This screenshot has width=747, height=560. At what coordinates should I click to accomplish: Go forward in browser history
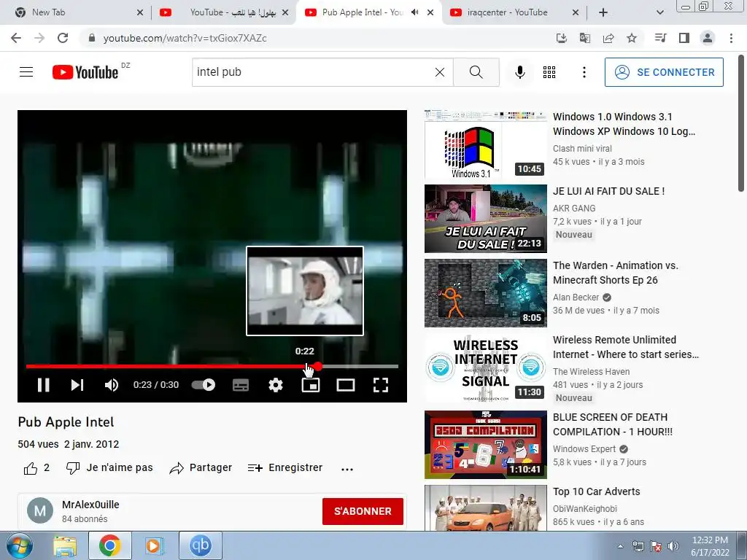click(39, 38)
